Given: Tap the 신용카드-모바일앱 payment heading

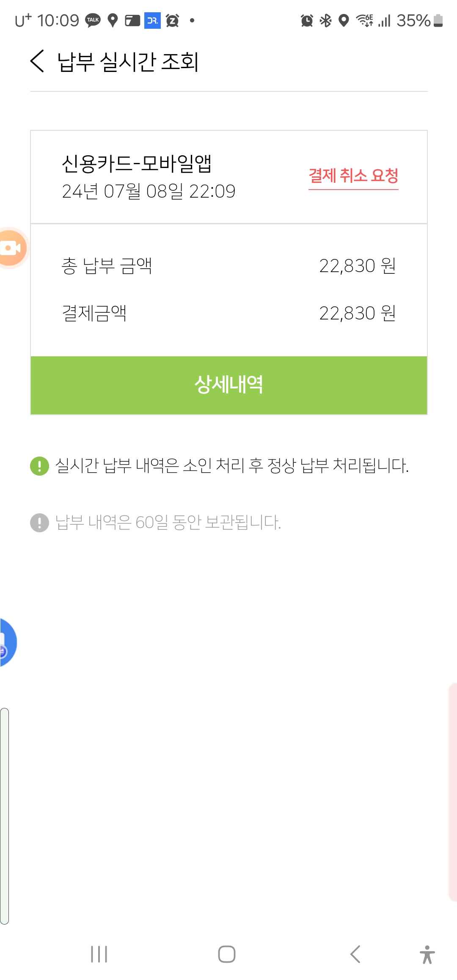Looking at the screenshot, I should pyautogui.click(x=136, y=164).
